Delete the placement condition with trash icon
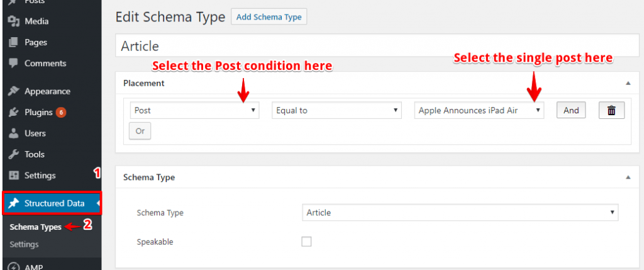 [x=611, y=111]
